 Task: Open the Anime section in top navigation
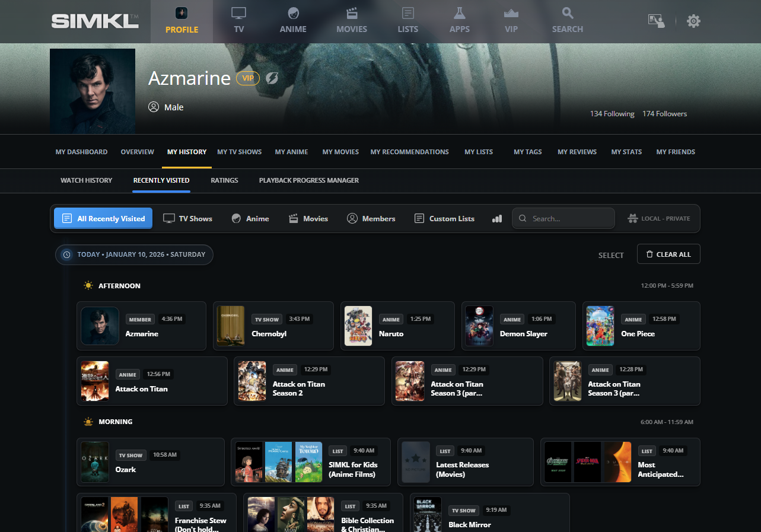293,21
